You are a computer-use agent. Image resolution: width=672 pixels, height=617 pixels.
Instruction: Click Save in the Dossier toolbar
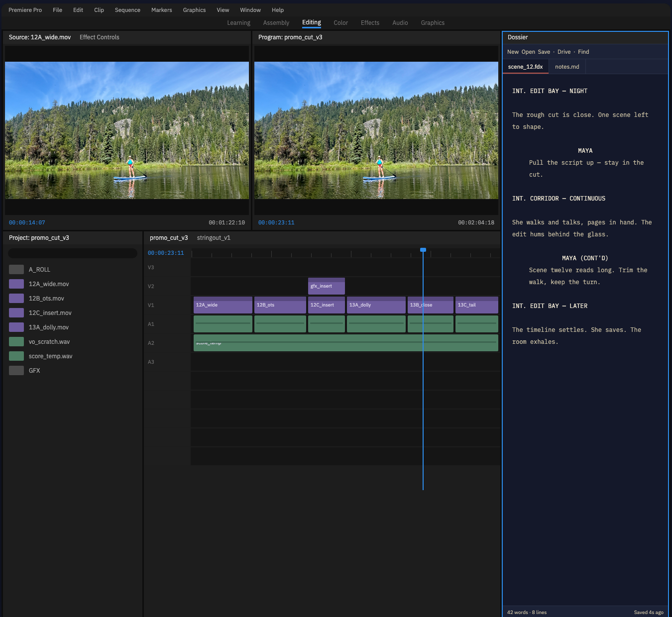click(x=544, y=52)
